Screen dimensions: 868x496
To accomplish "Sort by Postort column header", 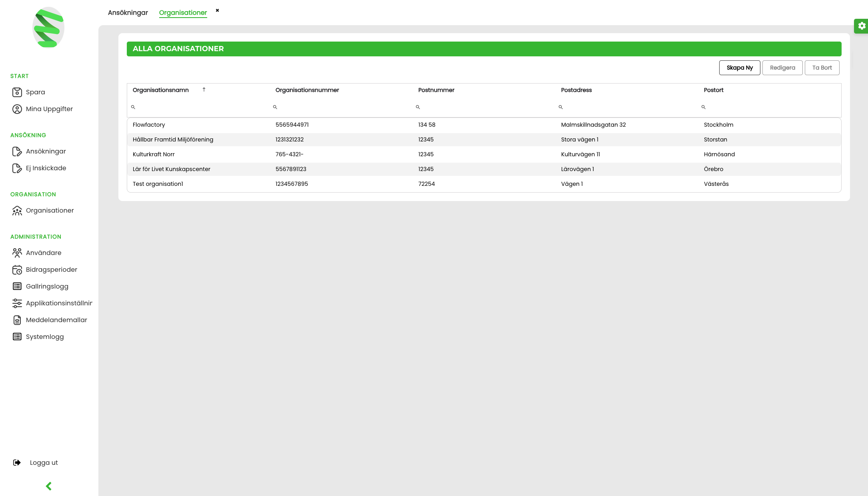I will (x=713, y=90).
